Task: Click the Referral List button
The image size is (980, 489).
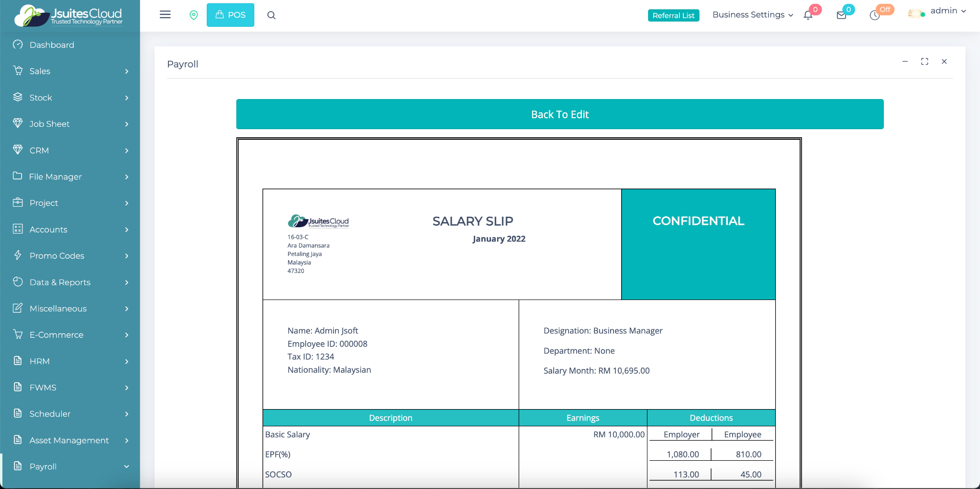Action: (673, 15)
